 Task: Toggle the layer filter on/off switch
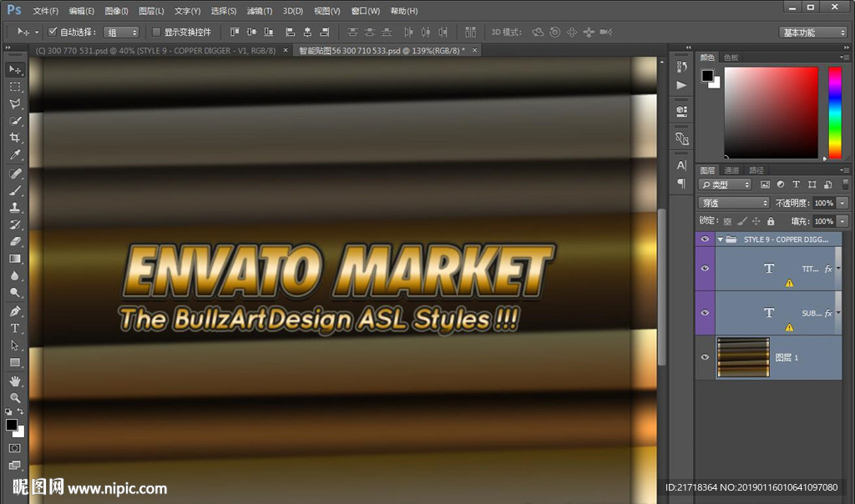845,184
